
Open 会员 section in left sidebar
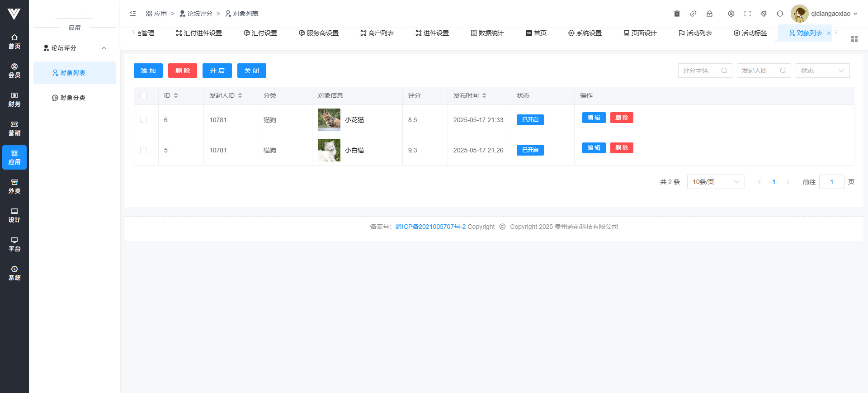coord(14,71)
